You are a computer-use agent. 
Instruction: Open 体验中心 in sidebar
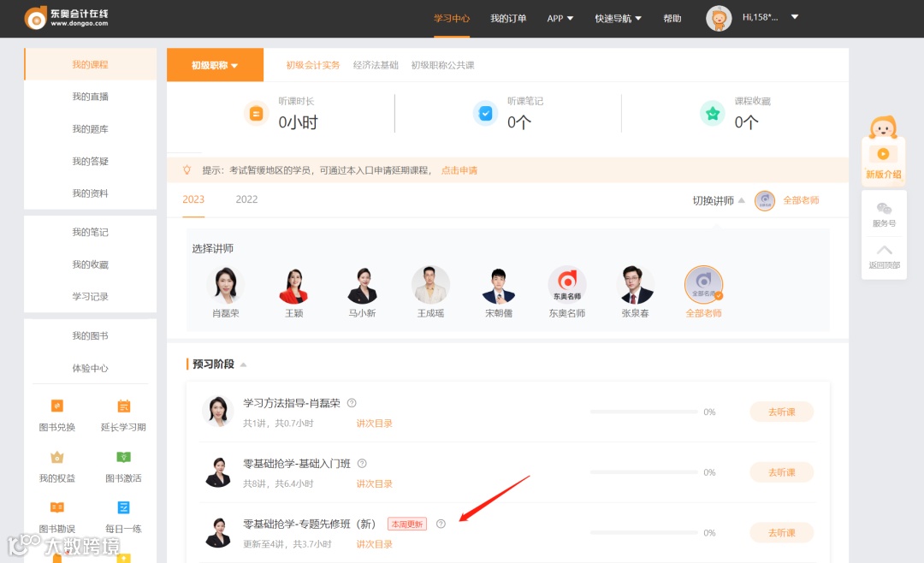(90, 369)
